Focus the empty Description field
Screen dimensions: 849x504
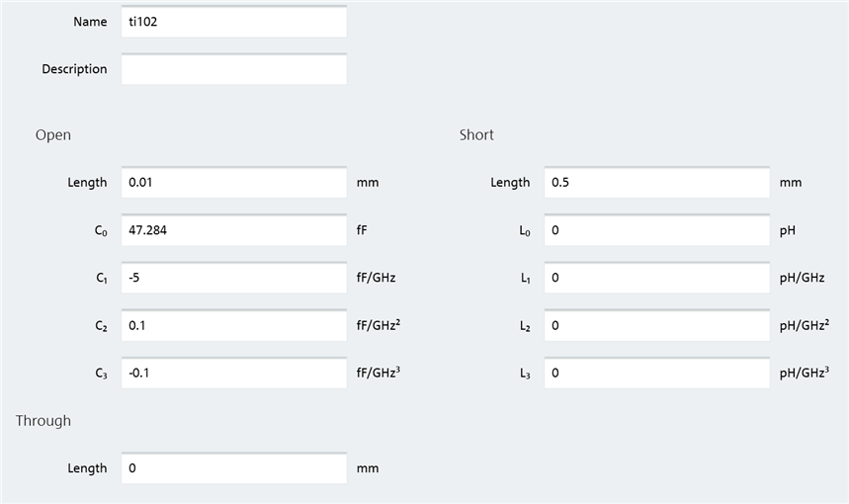click(x=233, y=69)
